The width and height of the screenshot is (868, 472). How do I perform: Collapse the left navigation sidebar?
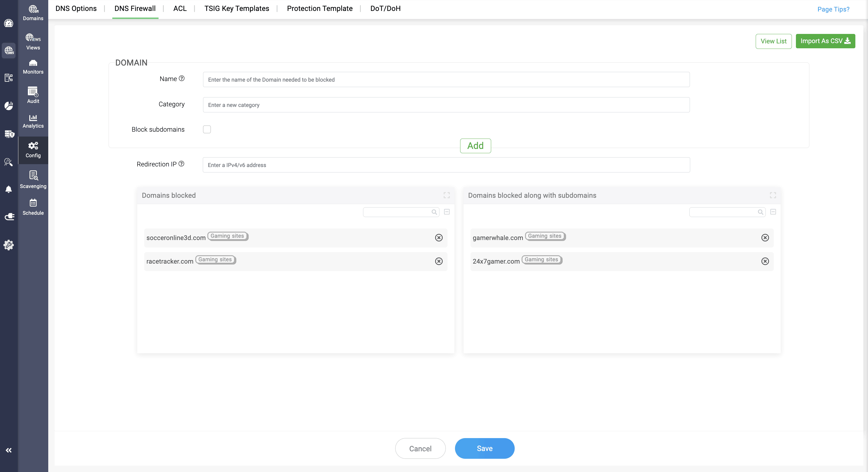click(x=9, y=450)
